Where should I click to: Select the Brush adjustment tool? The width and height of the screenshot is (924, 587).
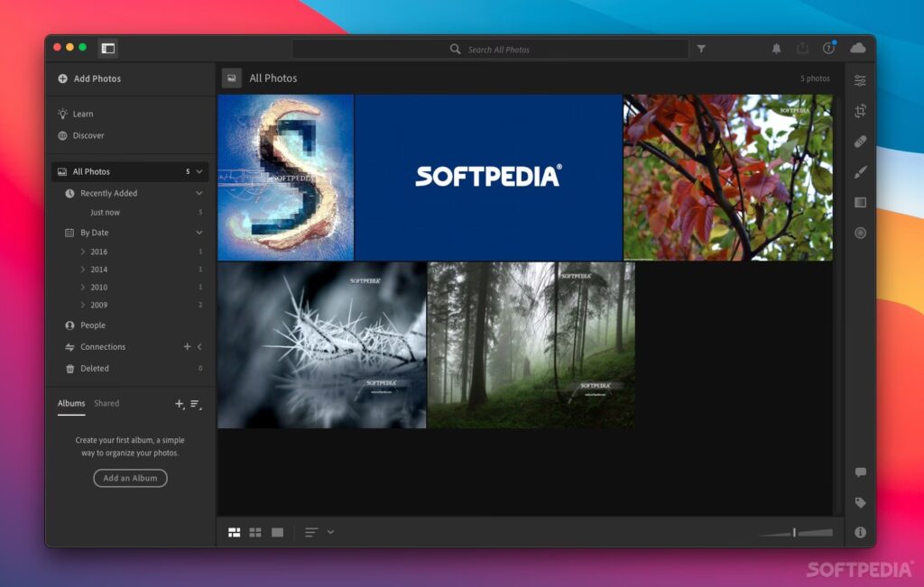click(x=860, y=171)
